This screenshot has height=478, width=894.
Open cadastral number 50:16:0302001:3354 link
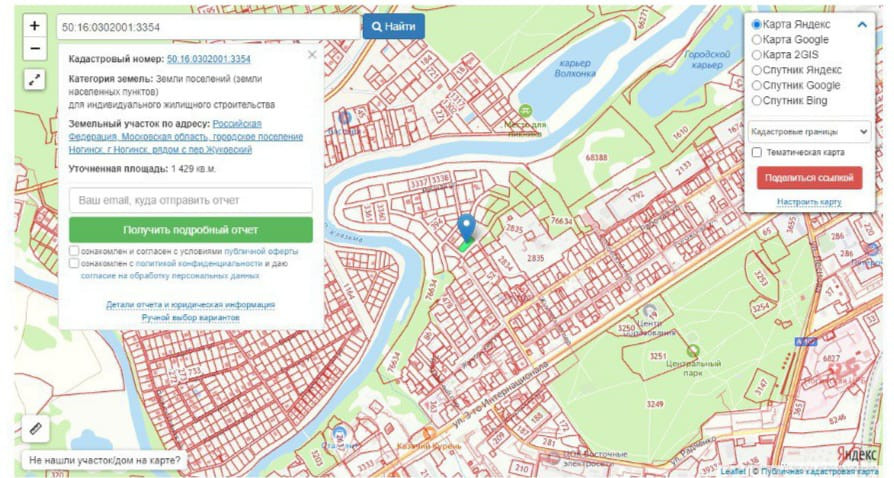pos(209,59)
